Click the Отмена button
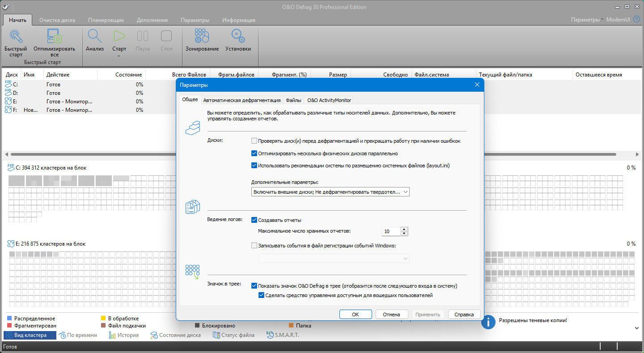 point(391,315)
